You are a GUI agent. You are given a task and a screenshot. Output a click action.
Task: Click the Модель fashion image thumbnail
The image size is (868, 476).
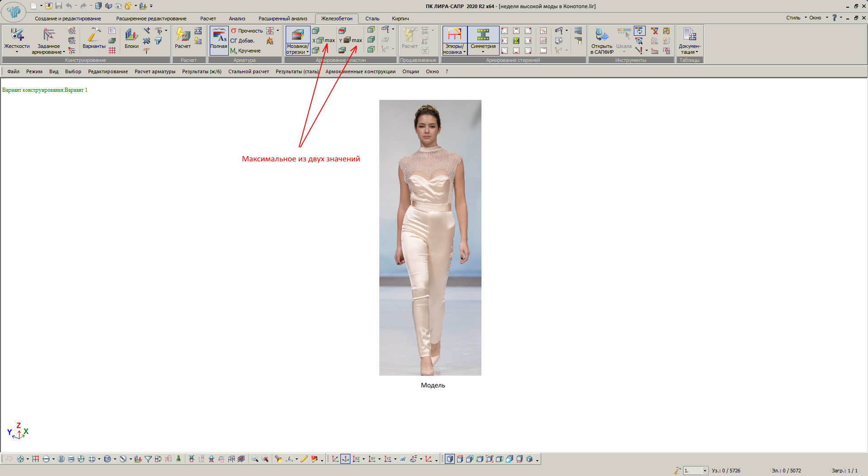(430, 237)
